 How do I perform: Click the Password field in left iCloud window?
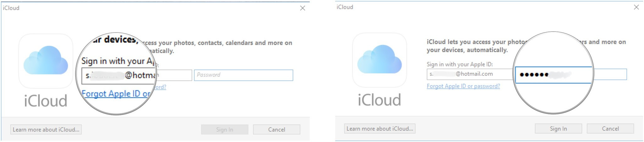[x=243, y=75]
